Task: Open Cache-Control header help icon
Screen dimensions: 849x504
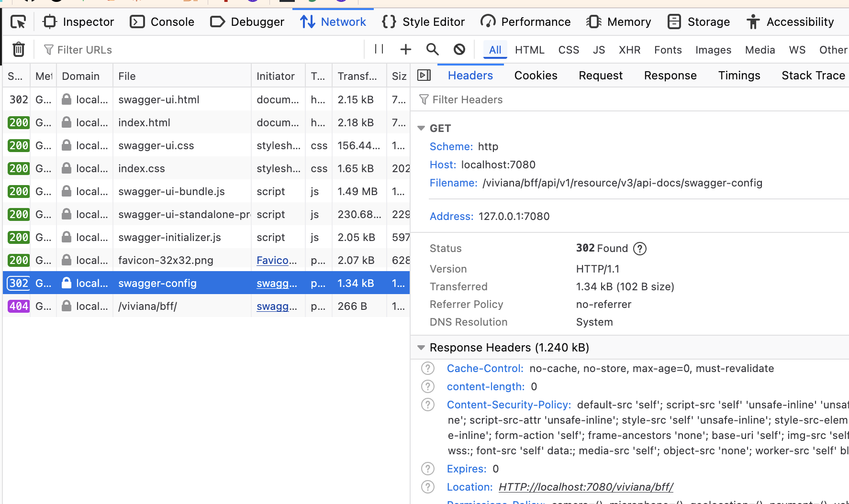Action: [427, 368]
